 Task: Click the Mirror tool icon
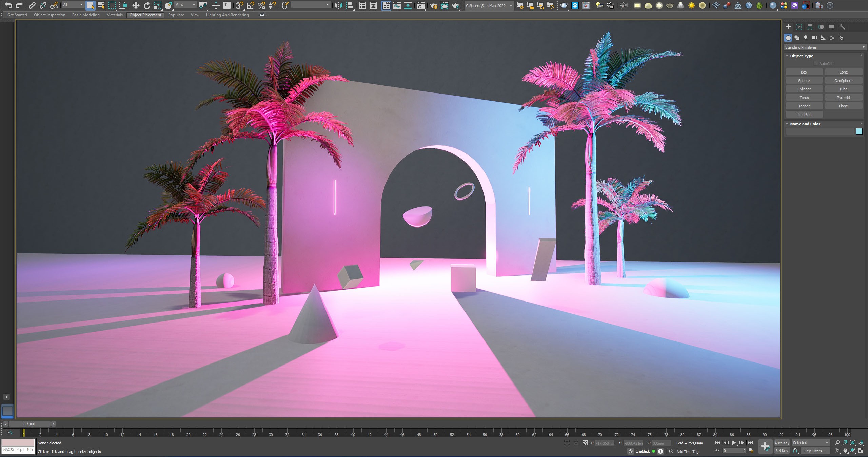pos(338,5)
